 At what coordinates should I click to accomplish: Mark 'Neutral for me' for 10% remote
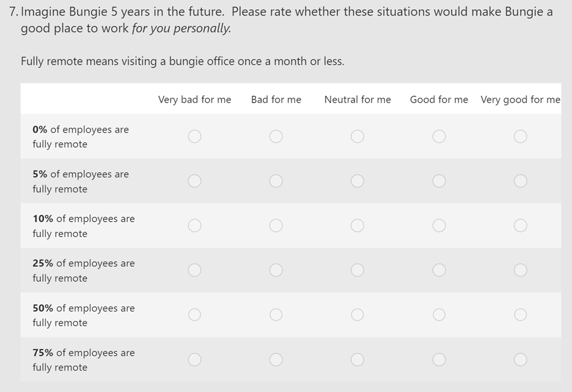357,225
